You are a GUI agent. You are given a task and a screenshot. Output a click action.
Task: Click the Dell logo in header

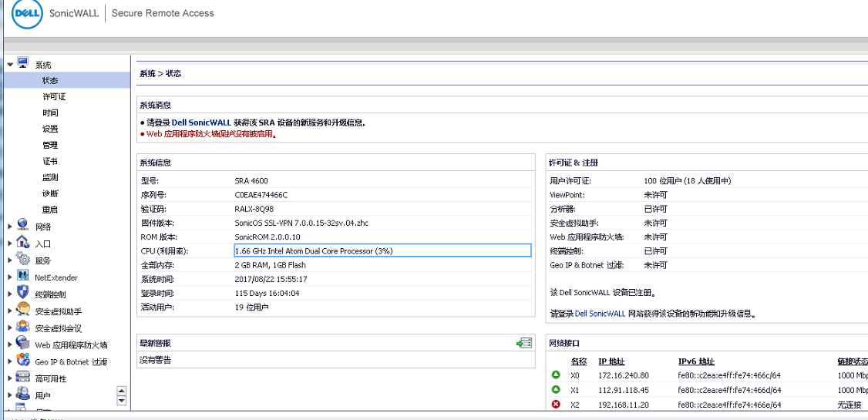(28, 15)
